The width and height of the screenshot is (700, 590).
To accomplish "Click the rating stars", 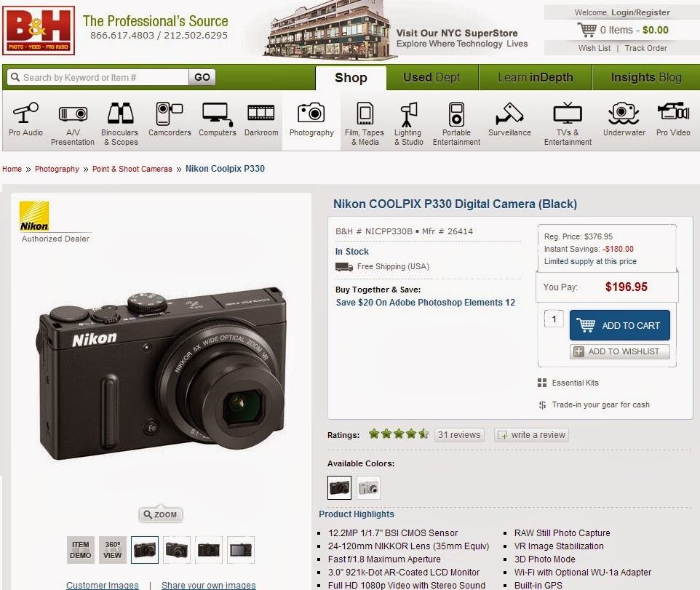I will (x=399, y=434).
